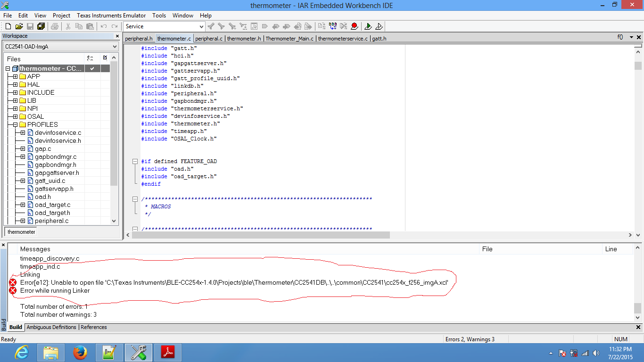This screenshot has height=362, width=644.
Task: Click the Paste clipboard icon
Action: [90, 26]
